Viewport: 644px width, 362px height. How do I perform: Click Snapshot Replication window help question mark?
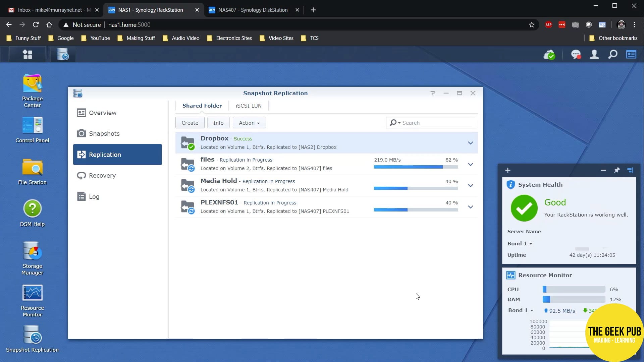point(433,93)
